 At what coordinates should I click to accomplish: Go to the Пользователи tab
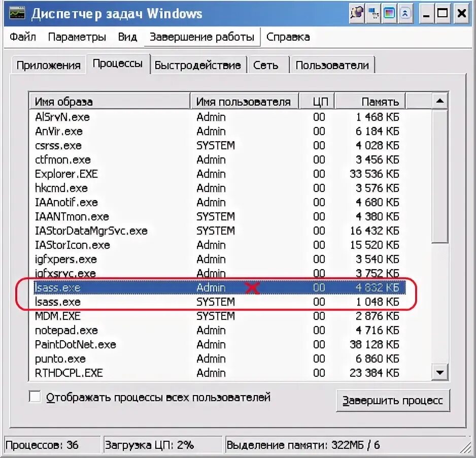[332, 66]
